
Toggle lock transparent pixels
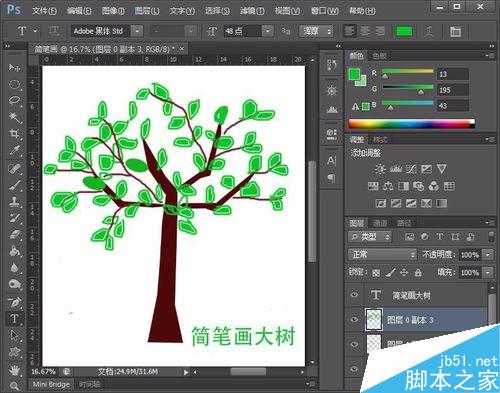(376, 273)
